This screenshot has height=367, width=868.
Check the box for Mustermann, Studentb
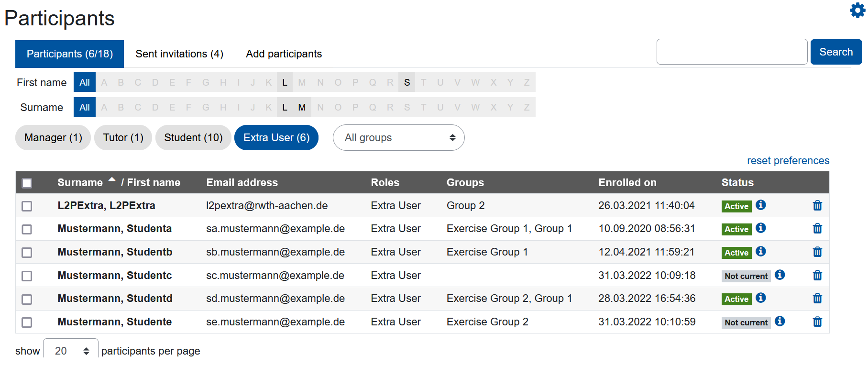pyautogui.click(x=27, y=253)
